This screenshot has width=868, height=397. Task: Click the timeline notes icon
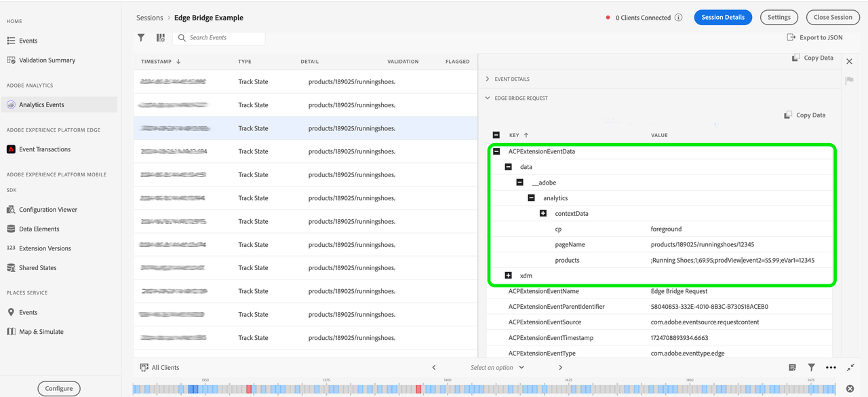click(792, 368)
